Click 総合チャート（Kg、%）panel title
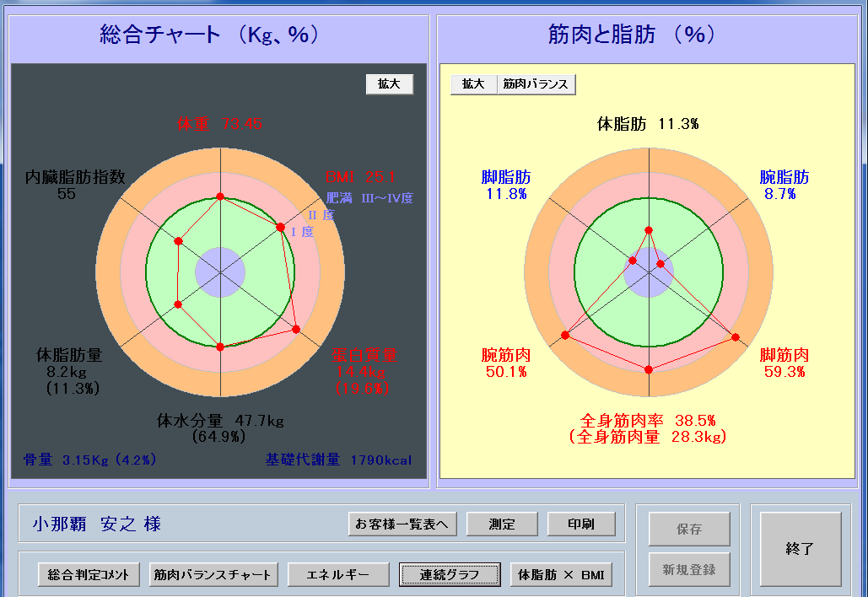 210,35
